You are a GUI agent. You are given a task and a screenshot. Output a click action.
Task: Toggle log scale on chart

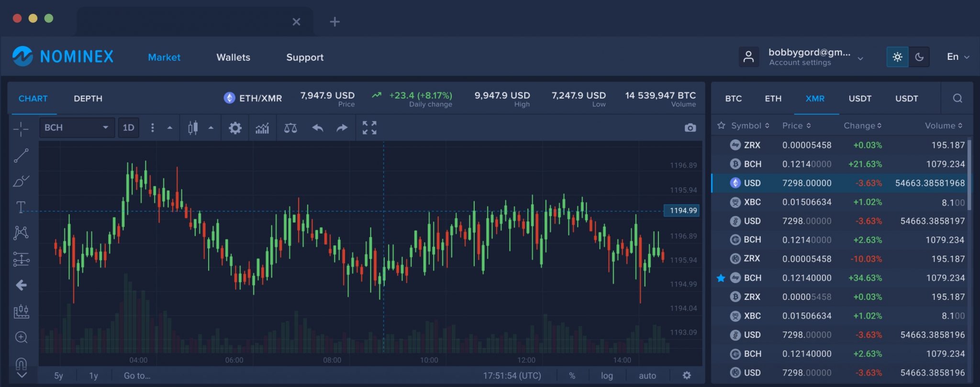point(607,376)
